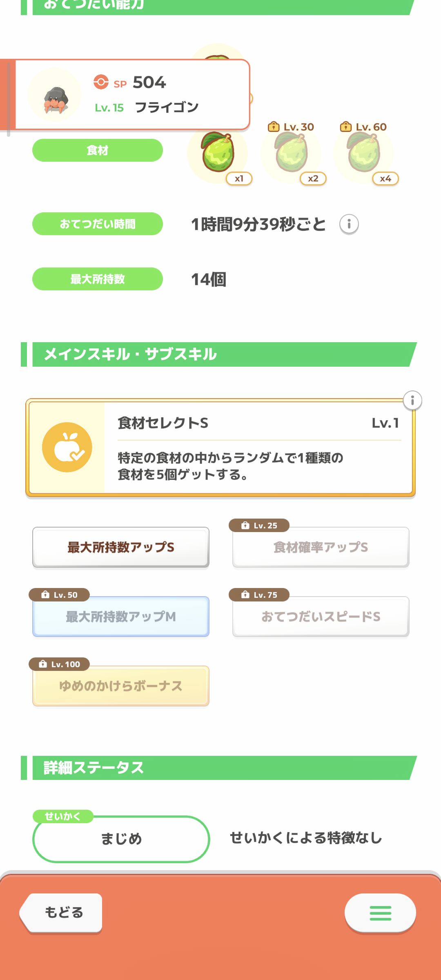Select the 最大所持数アップS sub skill

click(x=121, y=547)
